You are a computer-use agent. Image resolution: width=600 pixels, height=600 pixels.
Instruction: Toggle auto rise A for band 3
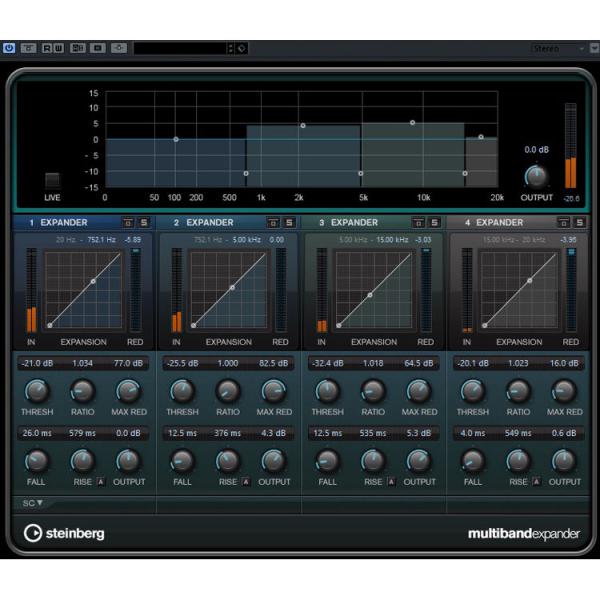pyautogui.click(x=391, y=482)
